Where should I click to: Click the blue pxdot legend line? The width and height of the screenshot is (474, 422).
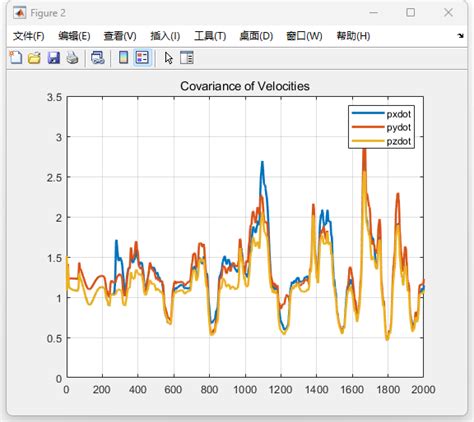pos(368,113)
